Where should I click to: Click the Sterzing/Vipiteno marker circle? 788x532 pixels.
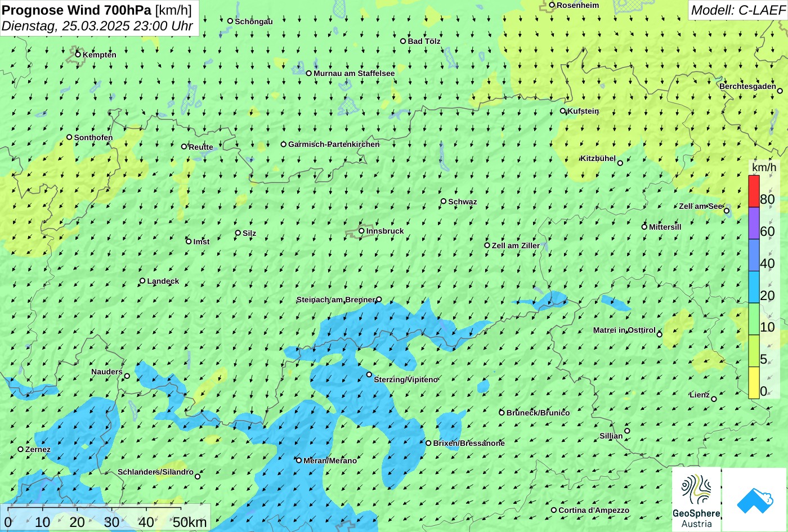pyautogui.click(x=369, y=374)
